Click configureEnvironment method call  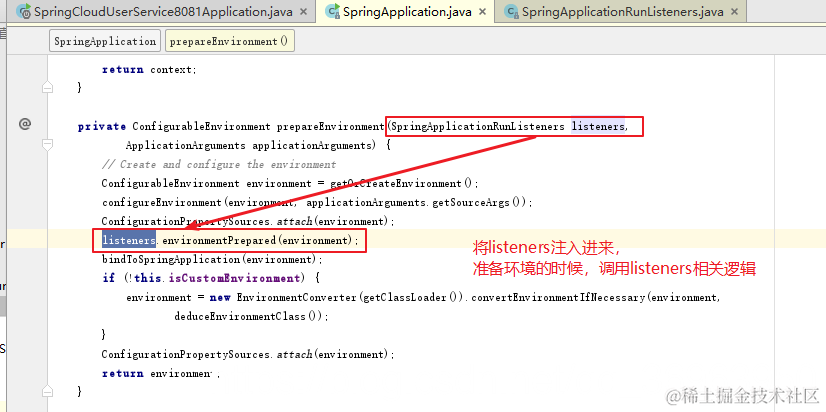pyautogui.click(x=162, y=202)
